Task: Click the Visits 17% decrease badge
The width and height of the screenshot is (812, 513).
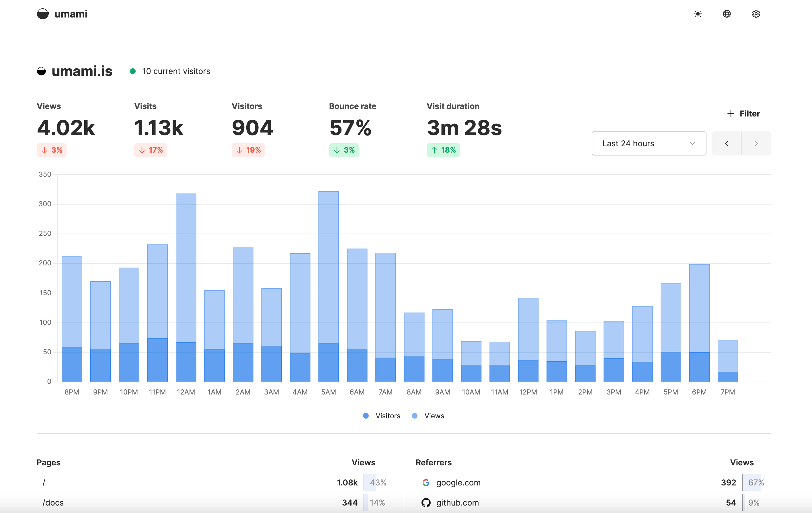Action: (x=151, y=150)
